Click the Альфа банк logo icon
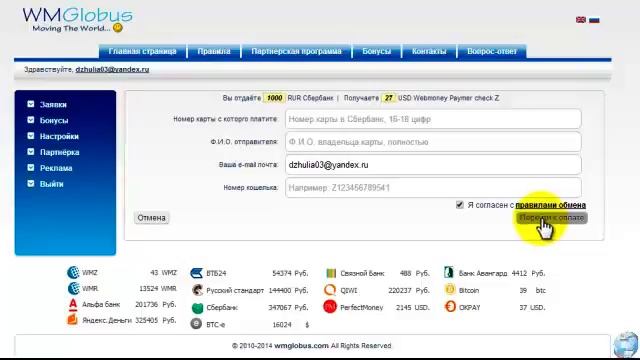Viewport: 640px width, 360px height. [73, 304]
